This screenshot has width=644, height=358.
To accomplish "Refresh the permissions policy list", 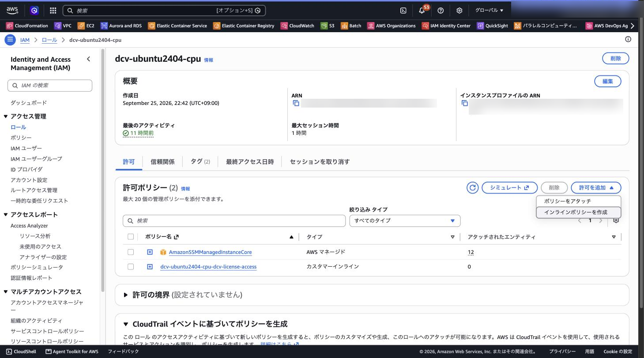I will pyautogui.click(x=472, y=187).
